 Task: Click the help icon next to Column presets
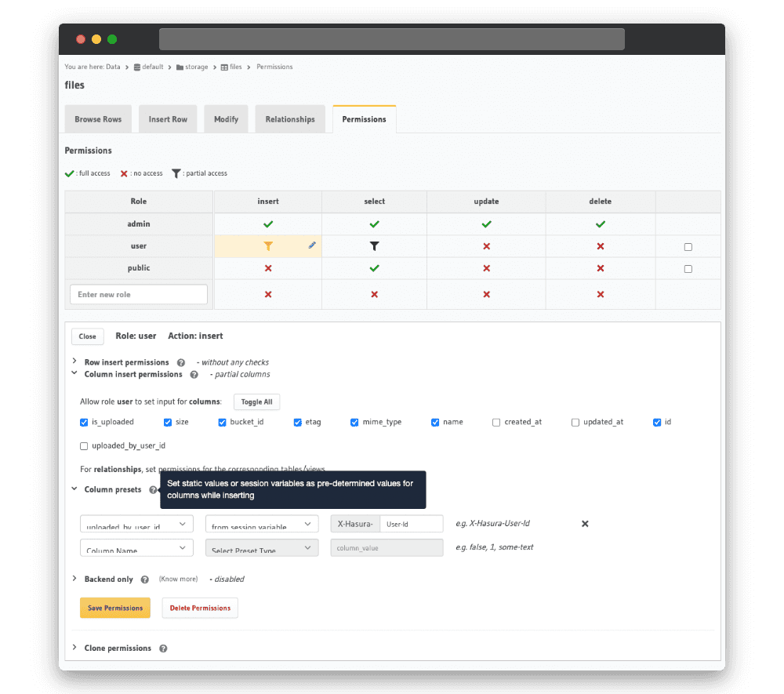(153, 489)
